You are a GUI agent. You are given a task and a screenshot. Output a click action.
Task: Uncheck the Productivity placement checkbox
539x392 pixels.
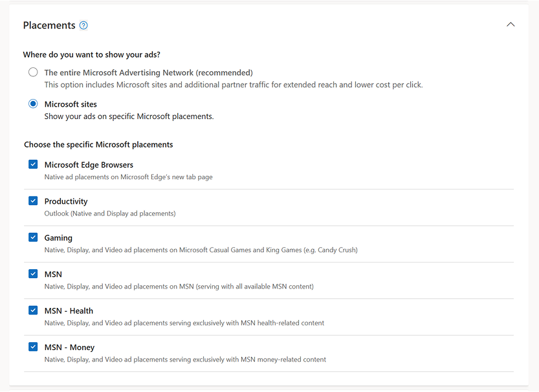coord(33,201)
